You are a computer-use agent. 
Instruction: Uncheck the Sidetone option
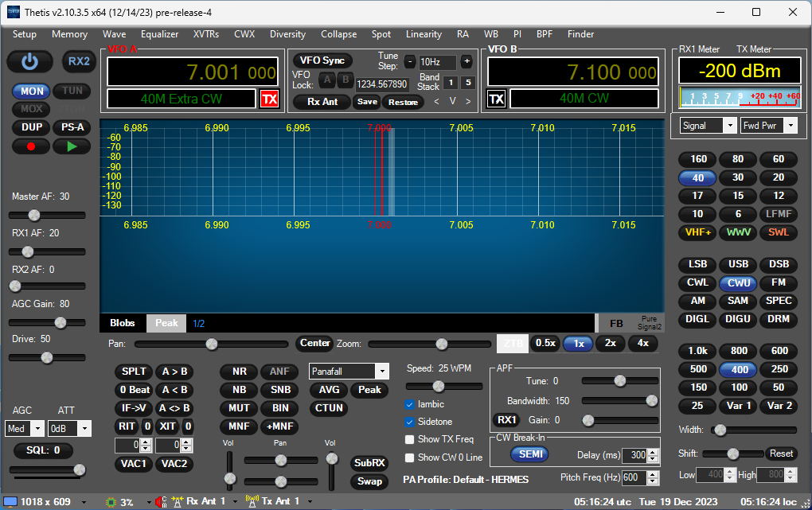(x=410, y=422)
